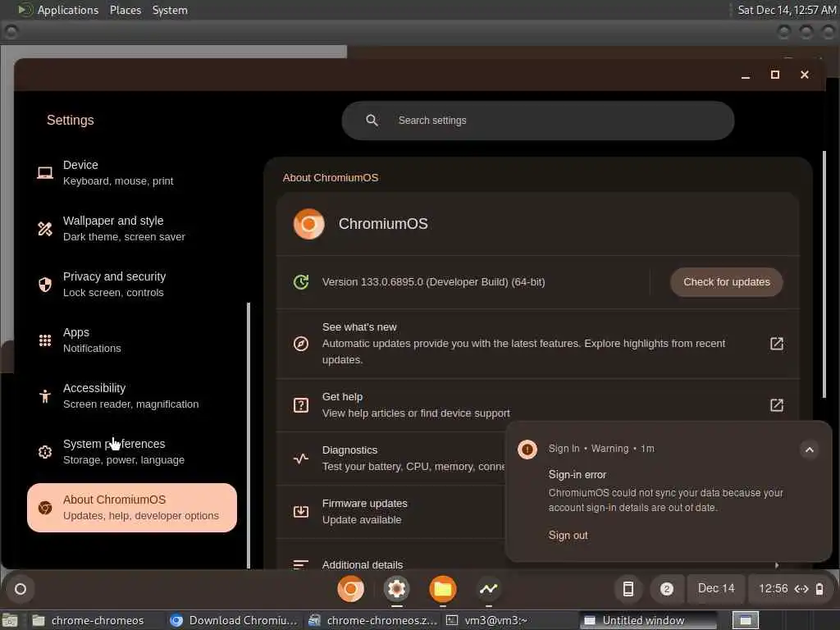Click the Privacy shield icon

click(x=45, y=285)
